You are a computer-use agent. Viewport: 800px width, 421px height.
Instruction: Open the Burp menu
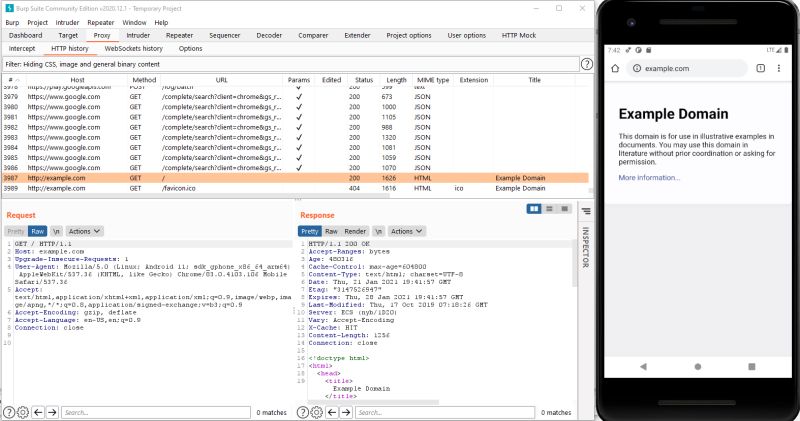click(x=12, y=22)
